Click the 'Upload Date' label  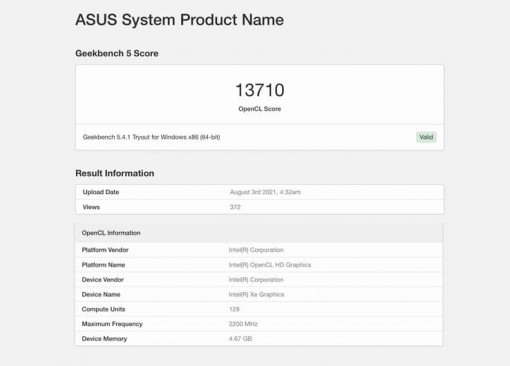(x=101, y=192)
